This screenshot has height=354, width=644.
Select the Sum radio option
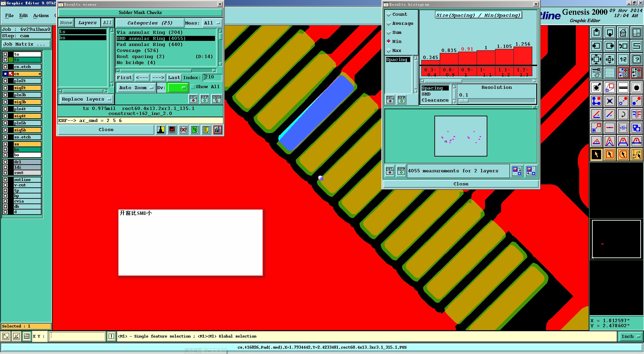389,33
